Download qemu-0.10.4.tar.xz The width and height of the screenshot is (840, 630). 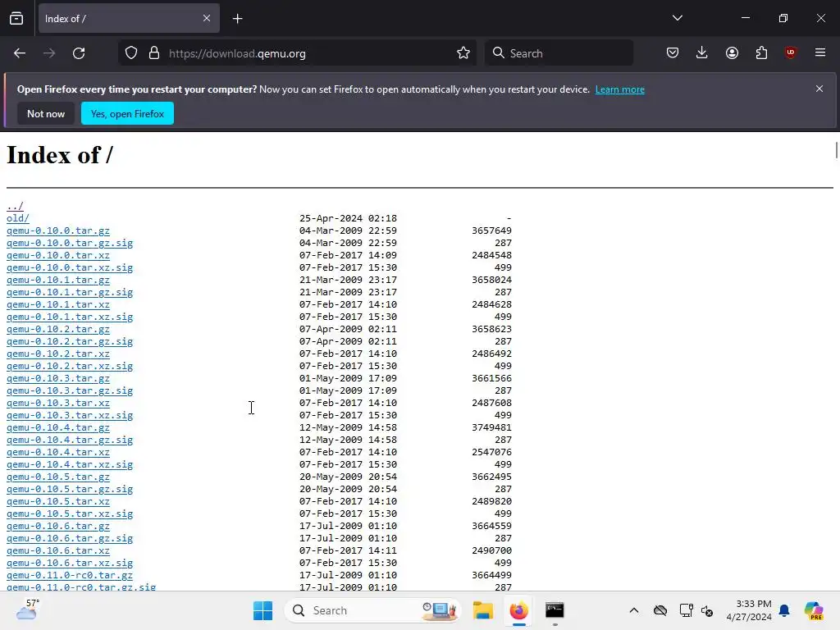click(58, 452)
